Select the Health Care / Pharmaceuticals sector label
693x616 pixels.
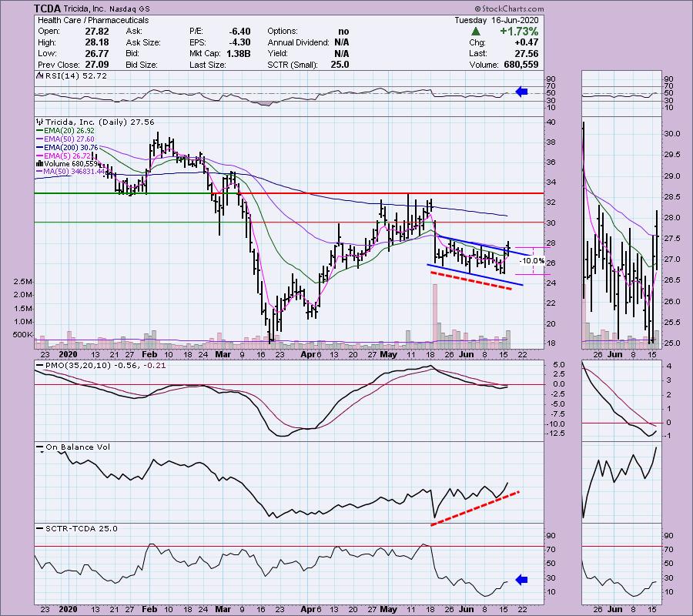pos(93,20)
